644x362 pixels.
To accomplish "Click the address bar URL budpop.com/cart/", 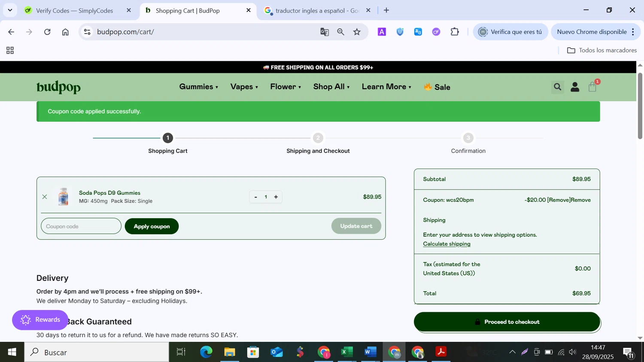I will [125, 32].
